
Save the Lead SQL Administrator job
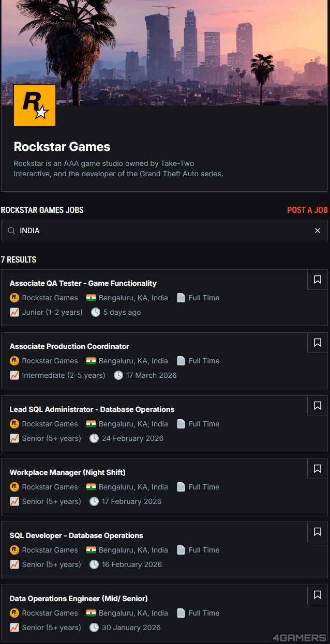317,406
